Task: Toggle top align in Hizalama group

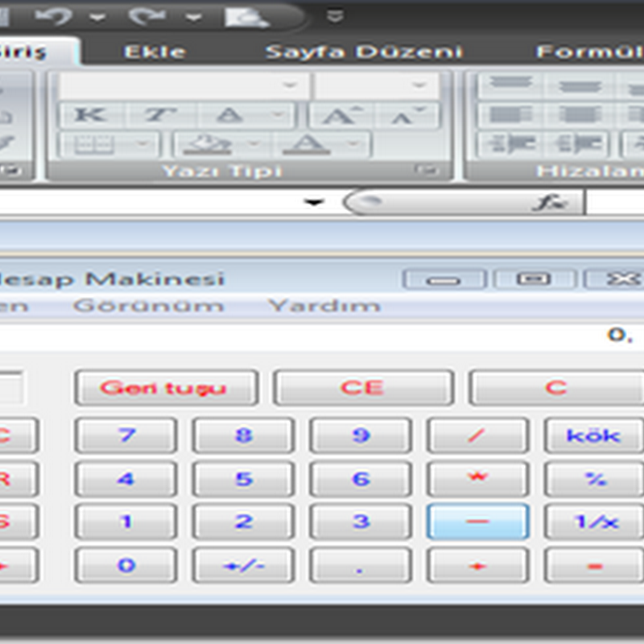Action: tap(511, 85)
